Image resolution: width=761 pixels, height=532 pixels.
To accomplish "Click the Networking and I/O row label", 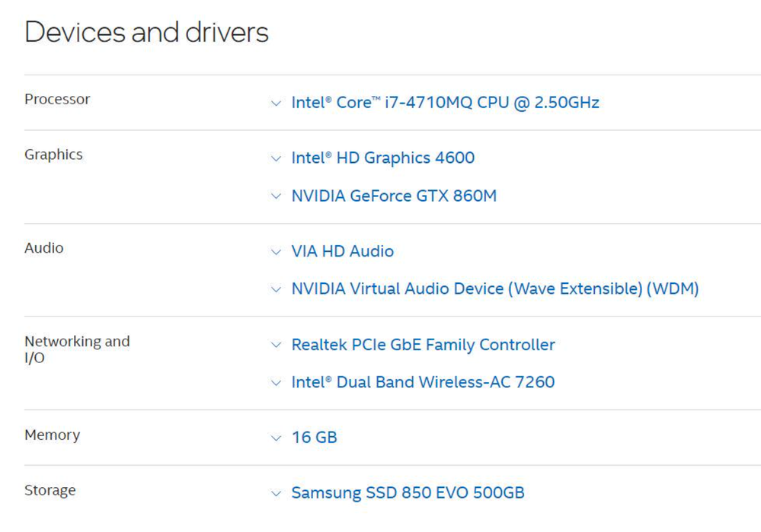I will (76, 349).
